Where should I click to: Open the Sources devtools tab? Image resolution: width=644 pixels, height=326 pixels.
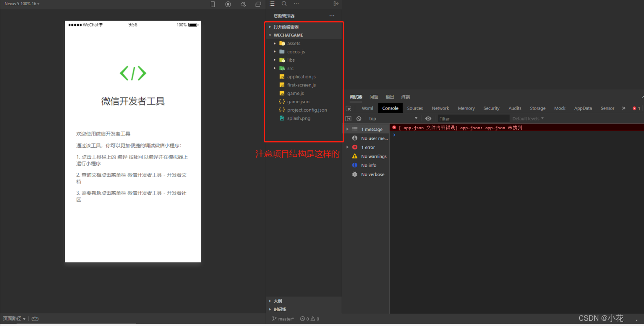(x=415, y=108)
